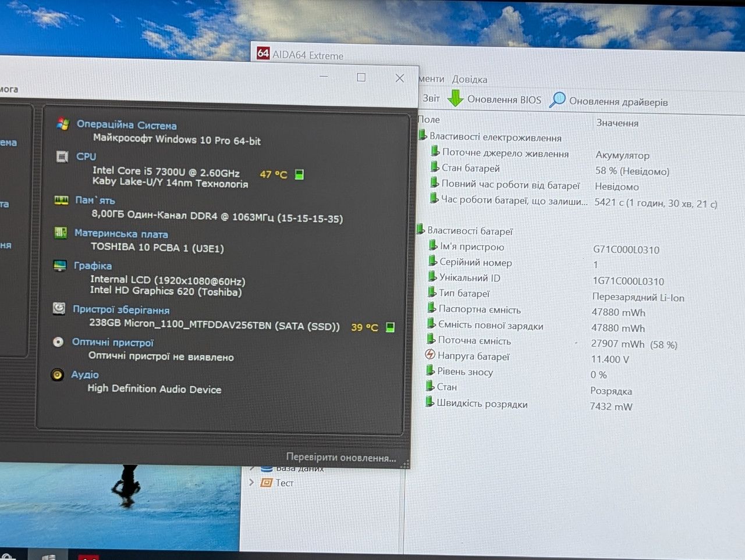Click the optical disc devices icon
The height and width of the screenshot is (560, 745).
(x=58, y=341)
